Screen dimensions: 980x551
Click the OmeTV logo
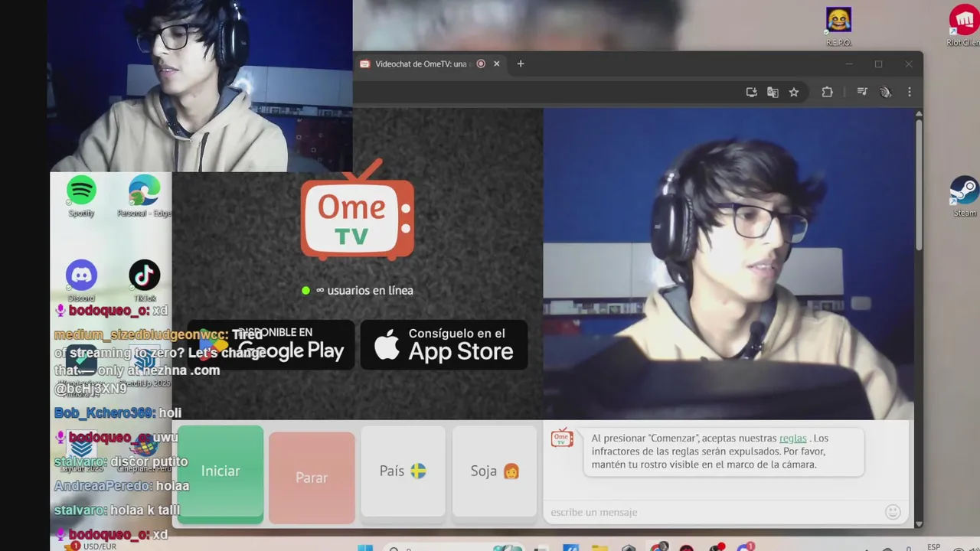click(x=358, y=210)
